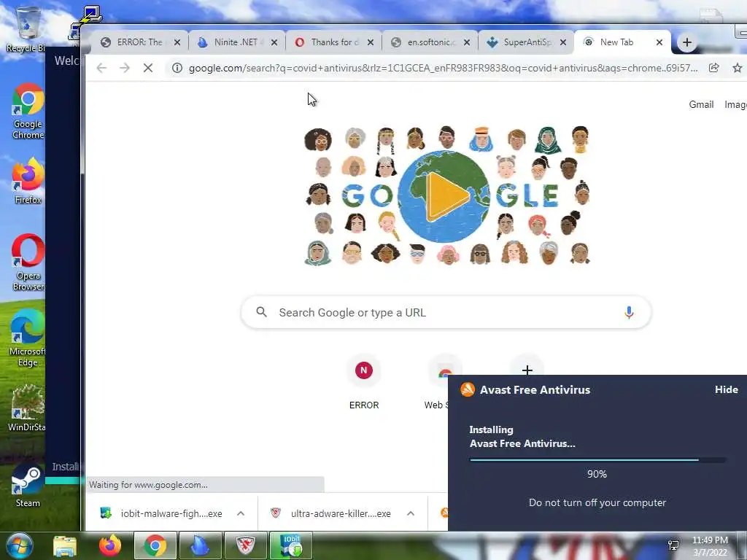Open the blue Ninite installer taskbar icon

click(x=201, y=545)
